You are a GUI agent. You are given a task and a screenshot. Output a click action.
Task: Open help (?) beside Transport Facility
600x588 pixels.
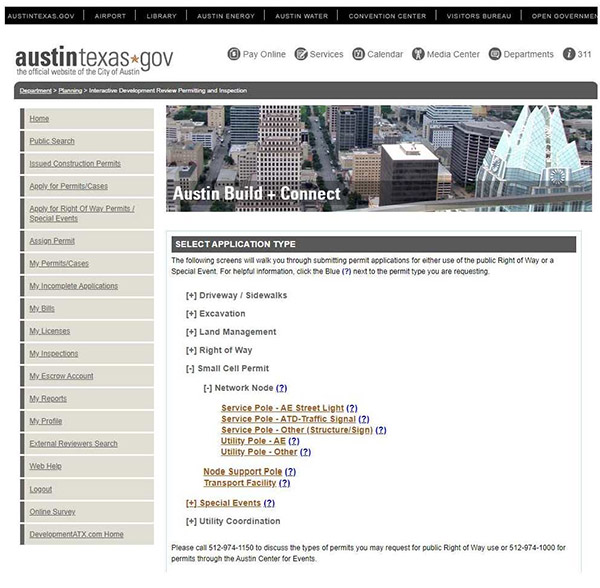pos(284,483)
